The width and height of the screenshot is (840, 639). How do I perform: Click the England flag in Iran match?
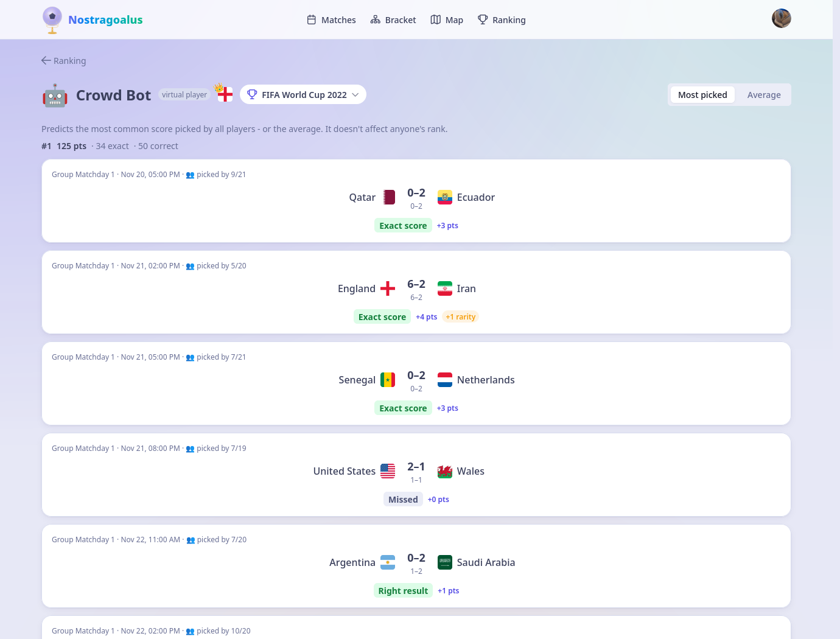(x=388, y=288)
